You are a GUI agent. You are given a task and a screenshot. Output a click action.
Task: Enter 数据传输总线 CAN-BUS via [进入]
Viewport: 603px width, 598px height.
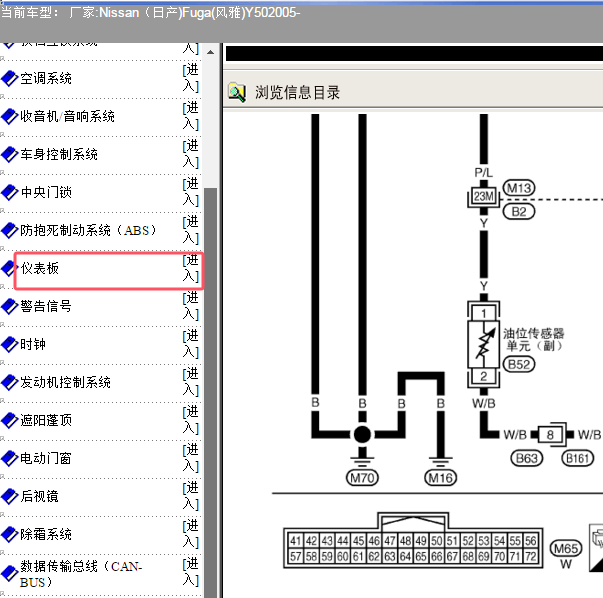tap(191, 572)
